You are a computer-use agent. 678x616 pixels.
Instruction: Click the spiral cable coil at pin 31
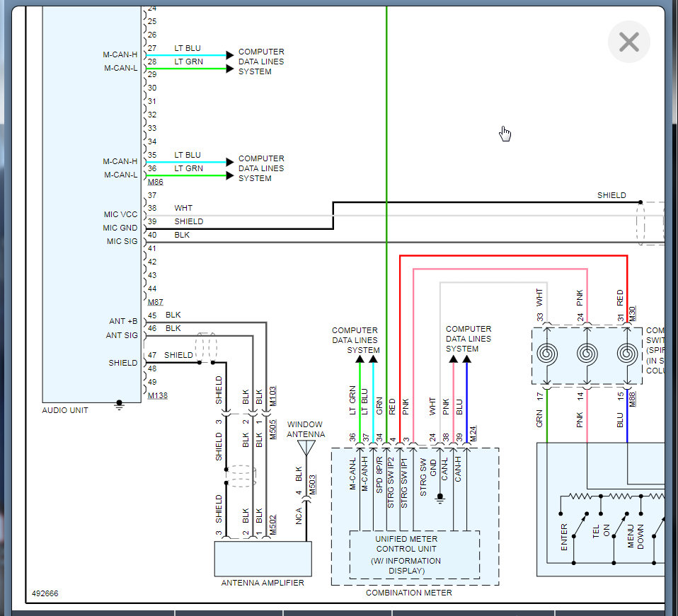(x=628, y=354)
